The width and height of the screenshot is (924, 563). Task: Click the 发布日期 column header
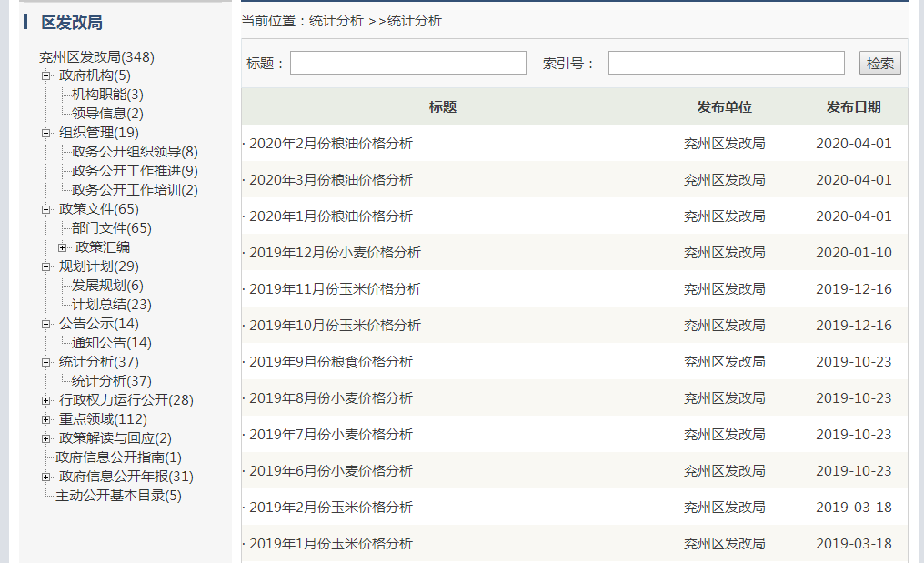pos(853,107)
